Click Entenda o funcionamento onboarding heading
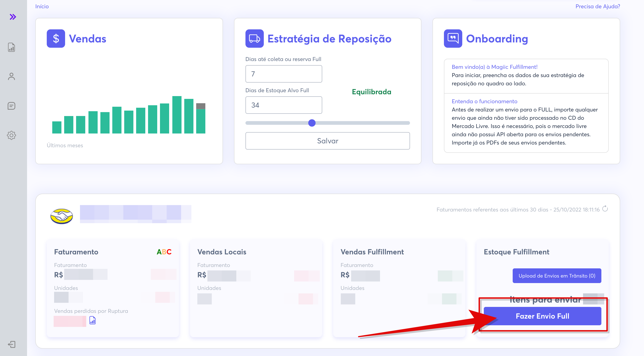Screen dimensions: 644x356 [484, 101]
